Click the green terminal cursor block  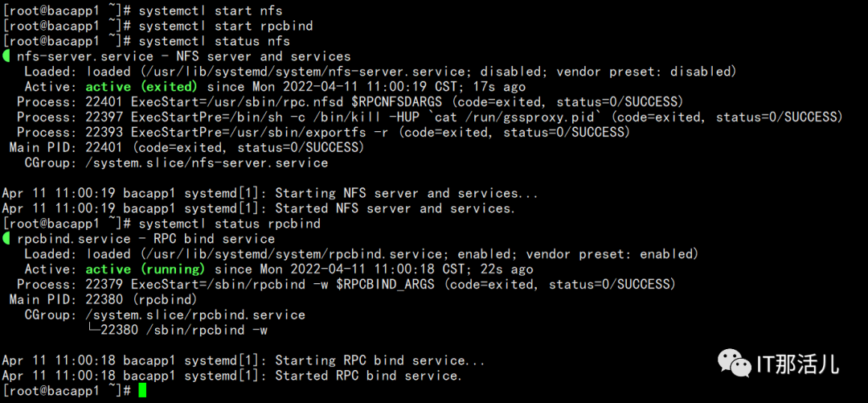click(x=143, y=390)
